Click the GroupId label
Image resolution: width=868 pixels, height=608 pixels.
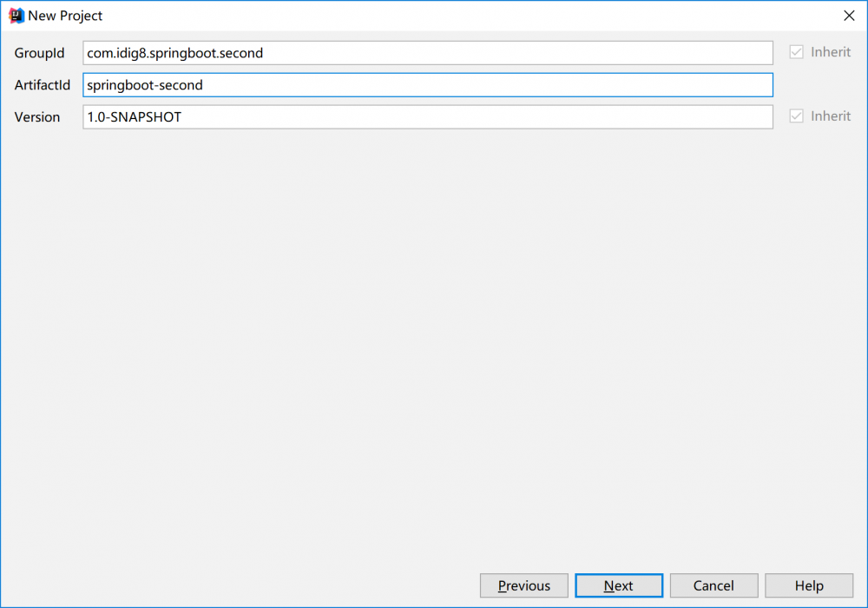click(x=39, y=53)
